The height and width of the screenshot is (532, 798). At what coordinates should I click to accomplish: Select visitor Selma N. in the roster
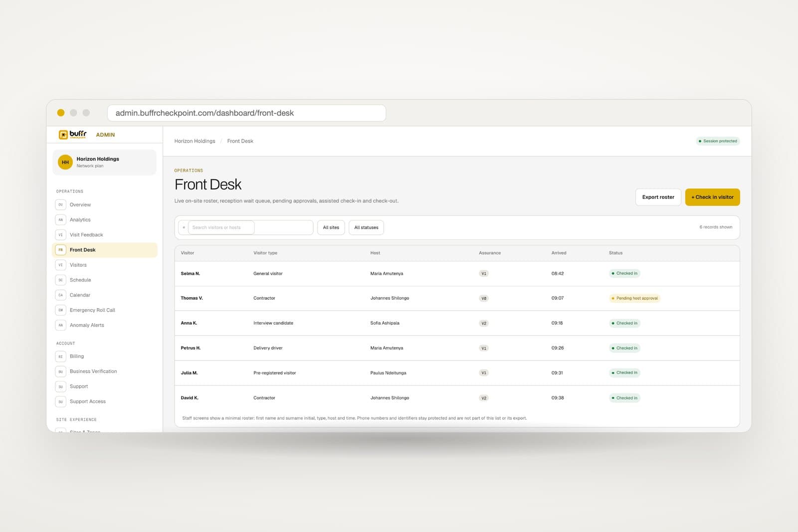point(191,274)
